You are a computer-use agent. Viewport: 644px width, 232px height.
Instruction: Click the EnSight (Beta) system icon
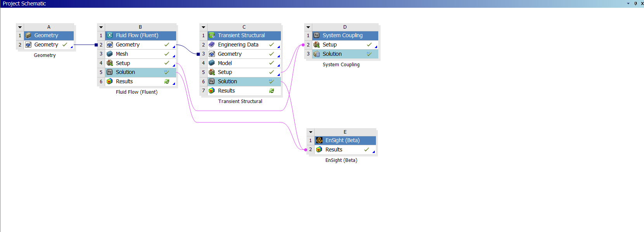tap(319, 140)
